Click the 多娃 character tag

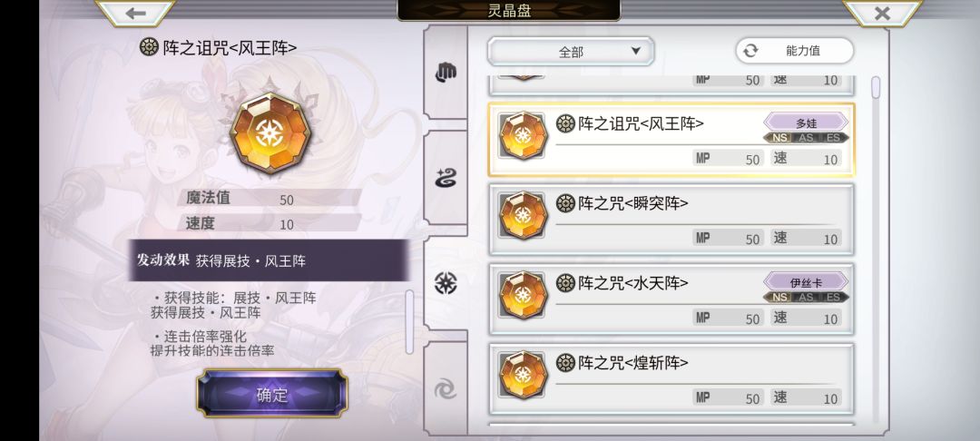pyautogui.click(x=807, y=122)
